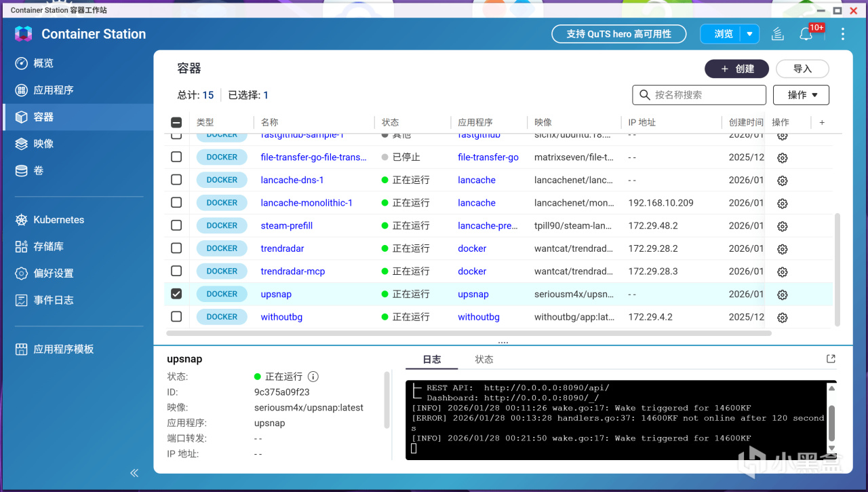
Task: Uncheck the upsnap container checkbox
Action: click(176, 294)
